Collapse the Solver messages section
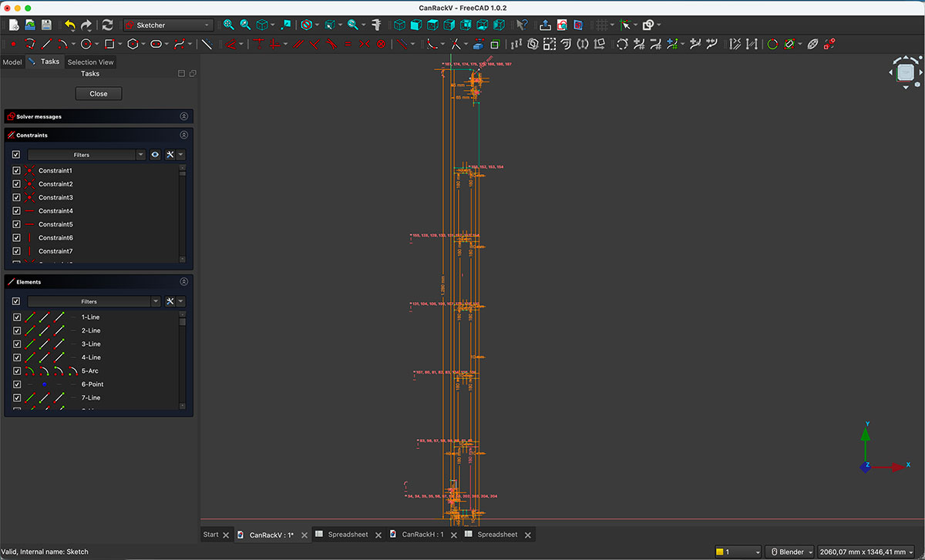Viewport: 925px width, 560px height. [x=183, y=116]
